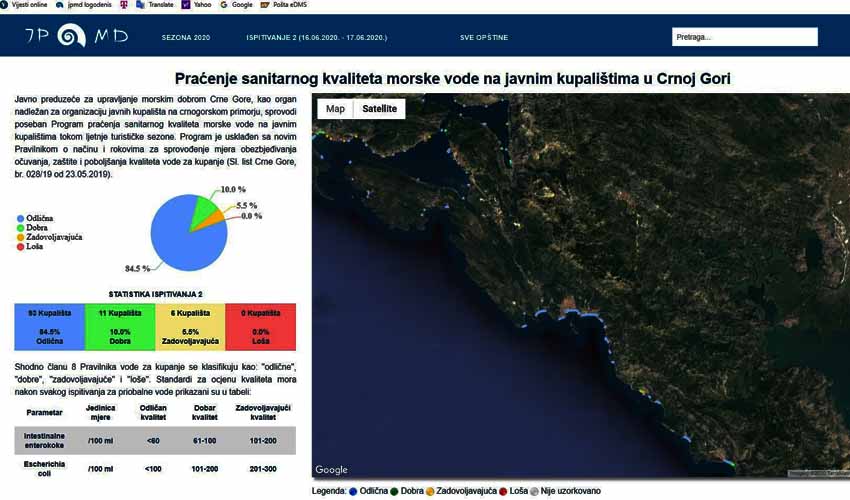Click the Parametar column header
The image size is (850, 500).
pos(44,413)
